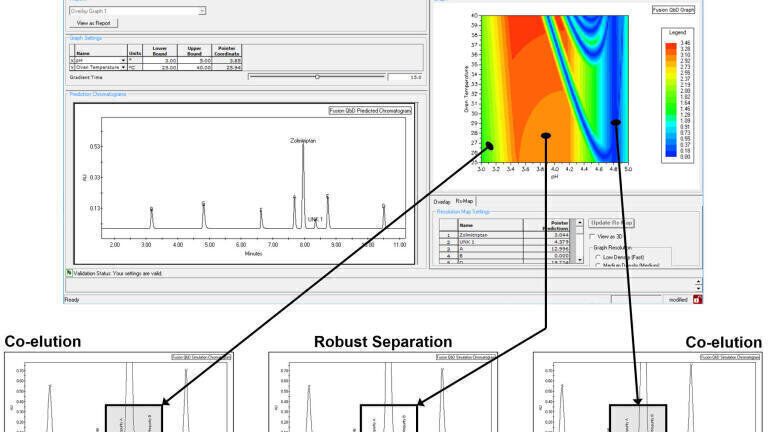The image size is (768, 432).
Task: Select the UNK 1 row in resolution table
Action: point(504,242)
